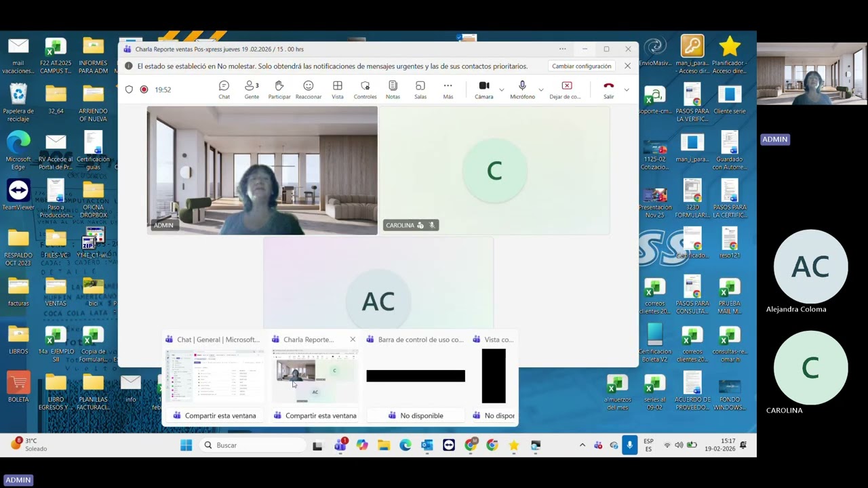The width and height of the screenshot is (868, 488).
Task: Select the F22 AT.2025 CAMPUS Excel file
Action: pos(56,55)
